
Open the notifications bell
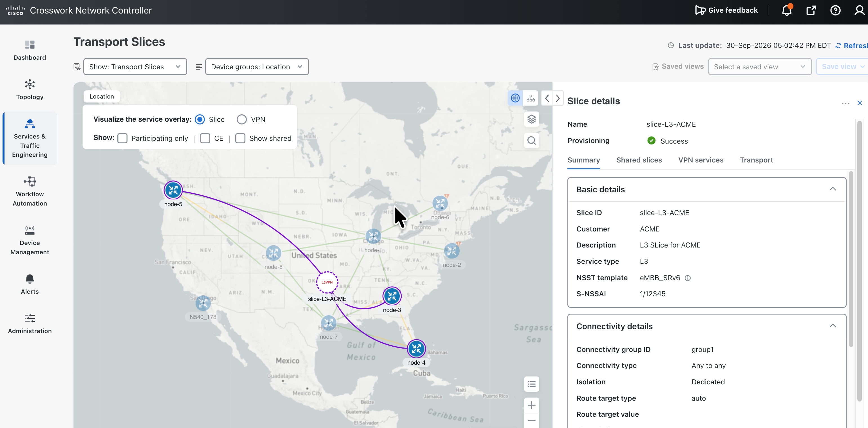787,10
